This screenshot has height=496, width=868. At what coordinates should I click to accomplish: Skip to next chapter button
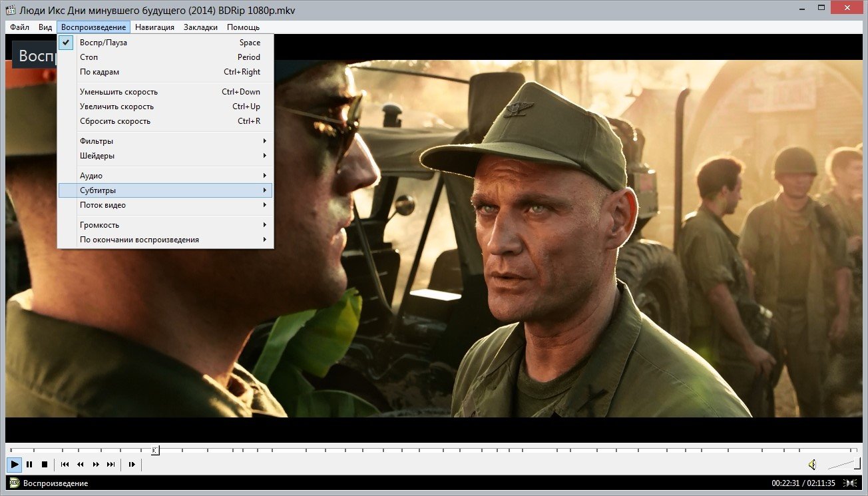(x=111, y=464)
